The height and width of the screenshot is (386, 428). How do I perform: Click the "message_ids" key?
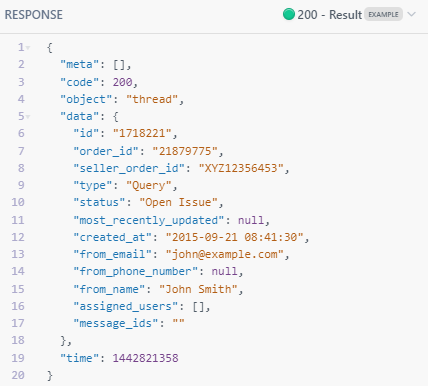[x=116, y=323]
